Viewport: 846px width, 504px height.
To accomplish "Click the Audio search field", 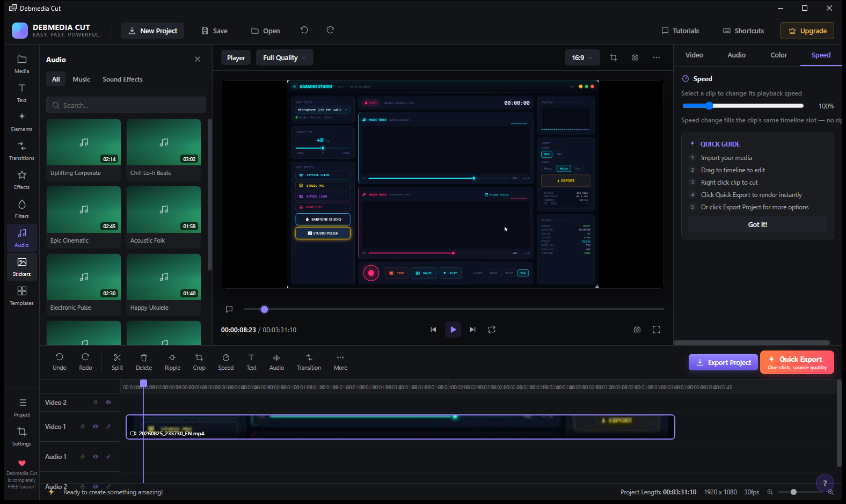I will [x=126, y=105].
